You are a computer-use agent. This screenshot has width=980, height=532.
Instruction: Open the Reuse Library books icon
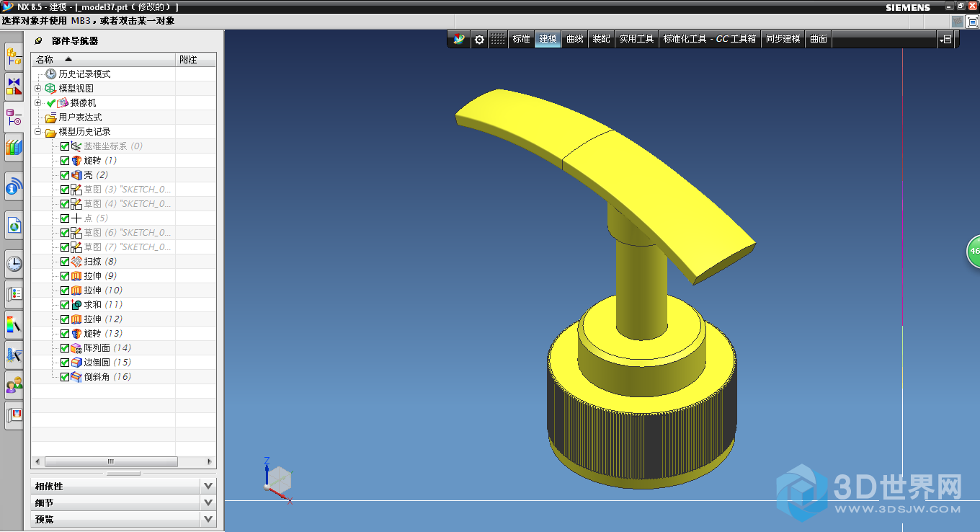(14, 147)
